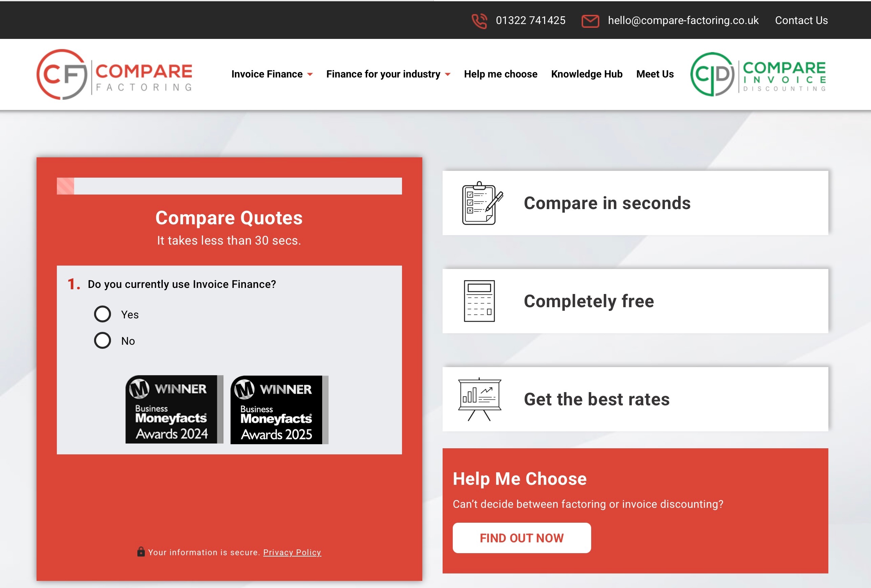Click the red phone icon in top bar

pyautogui.click(x=479, y=21)
